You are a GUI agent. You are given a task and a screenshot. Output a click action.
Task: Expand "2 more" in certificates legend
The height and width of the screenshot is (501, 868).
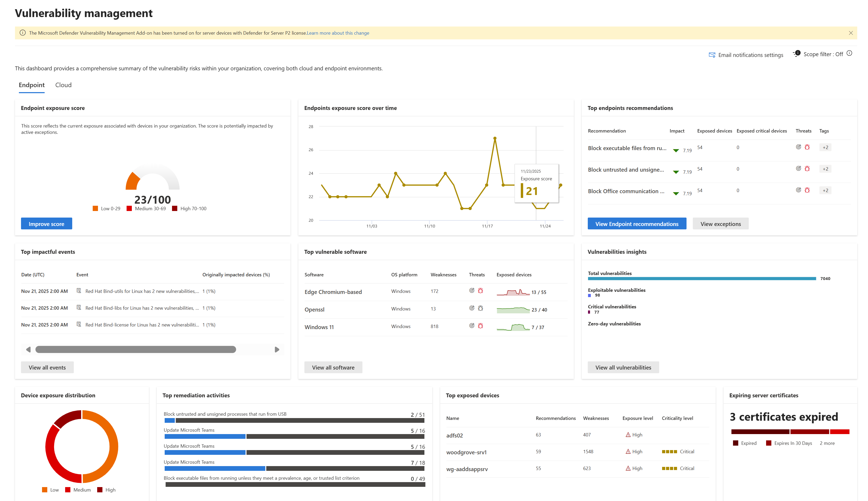point(827,443)
